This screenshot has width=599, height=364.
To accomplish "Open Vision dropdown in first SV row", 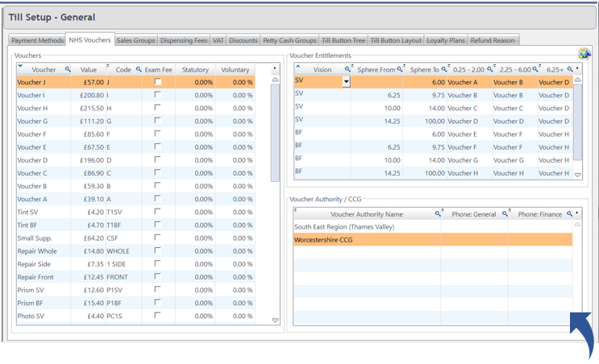I will pyautogui.click(x=346, y=81).
